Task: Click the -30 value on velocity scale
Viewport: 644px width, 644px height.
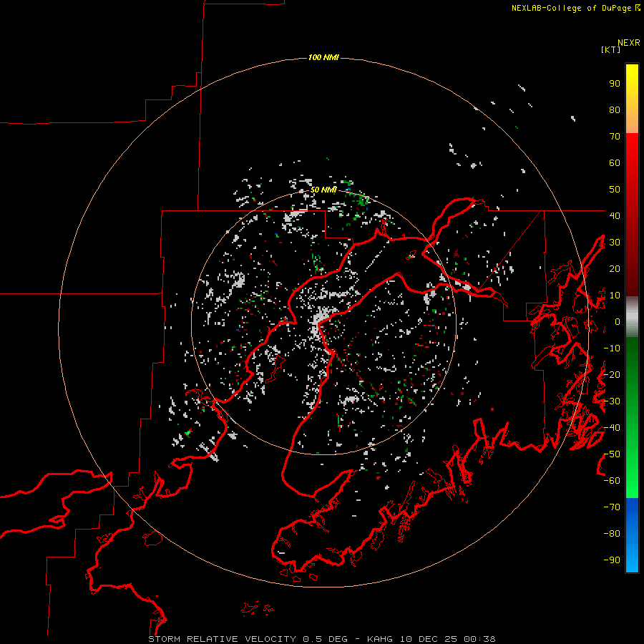Action: click(x=612, y=401)
